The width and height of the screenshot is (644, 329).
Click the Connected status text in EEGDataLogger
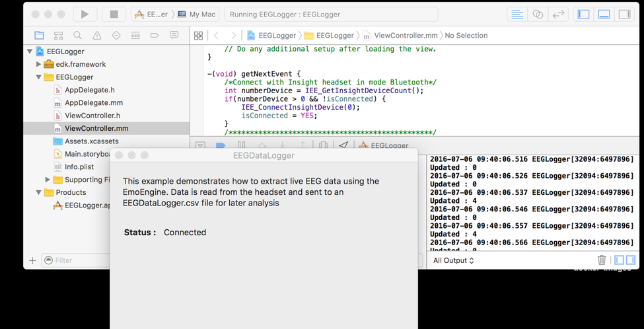pyautogui.click(x=185, y=233)
